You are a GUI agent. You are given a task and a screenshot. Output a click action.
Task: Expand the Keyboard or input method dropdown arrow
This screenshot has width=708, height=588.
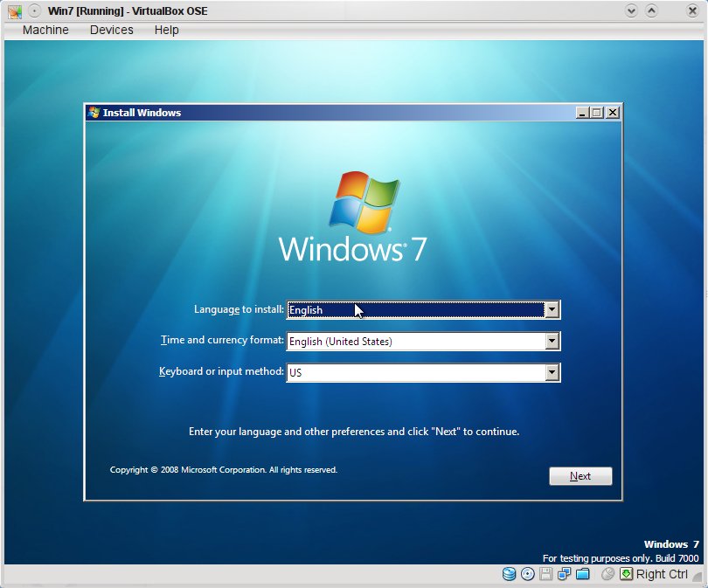click(552, 372)
